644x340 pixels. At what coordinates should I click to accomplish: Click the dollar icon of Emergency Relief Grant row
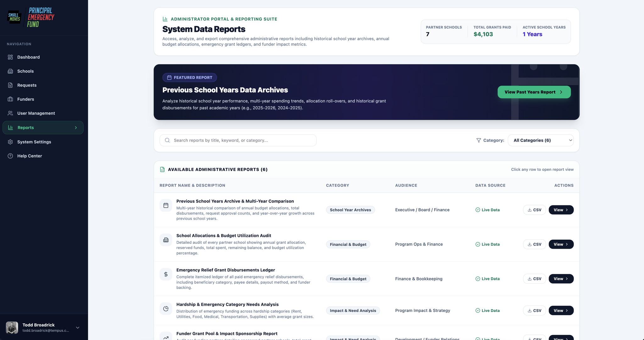point(166,274)
